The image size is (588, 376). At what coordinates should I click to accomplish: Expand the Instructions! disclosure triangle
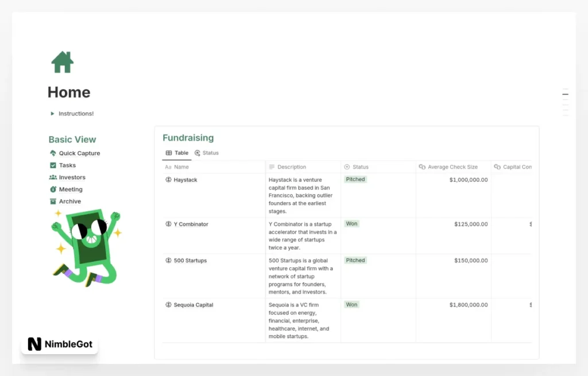[x=52, y=114]
